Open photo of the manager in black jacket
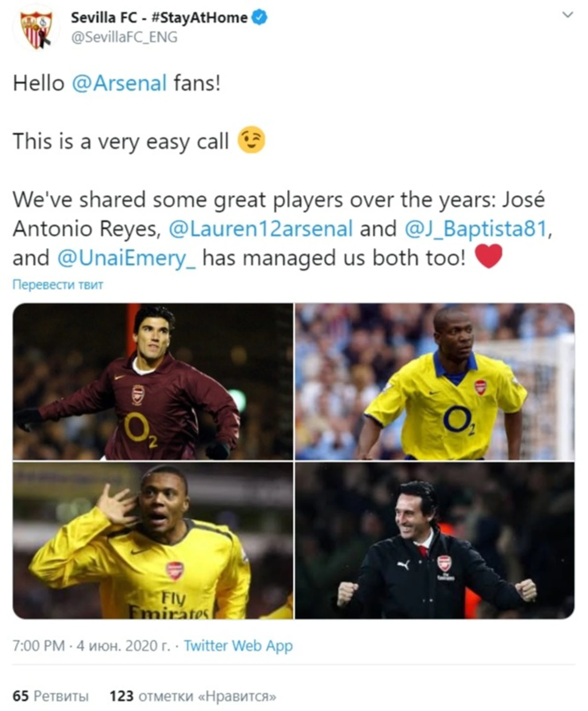This screenshot has width=588, height=711. (435, 541)
